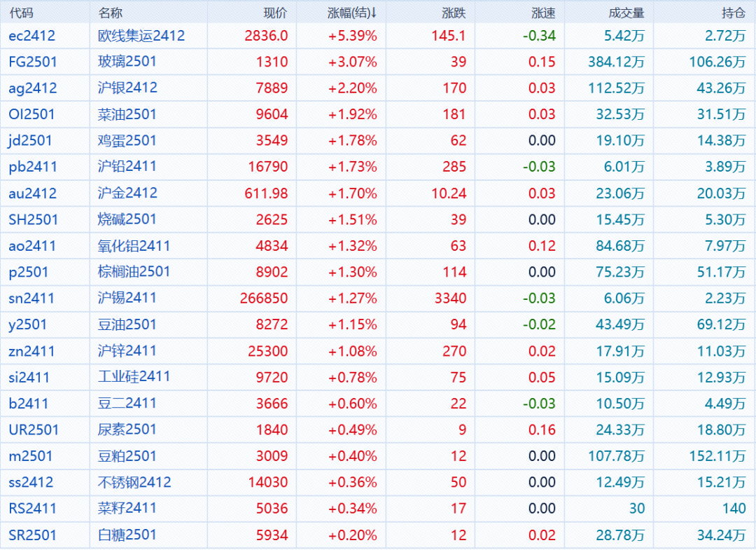Select the 沪锡2411 name link

click(127, 298)
